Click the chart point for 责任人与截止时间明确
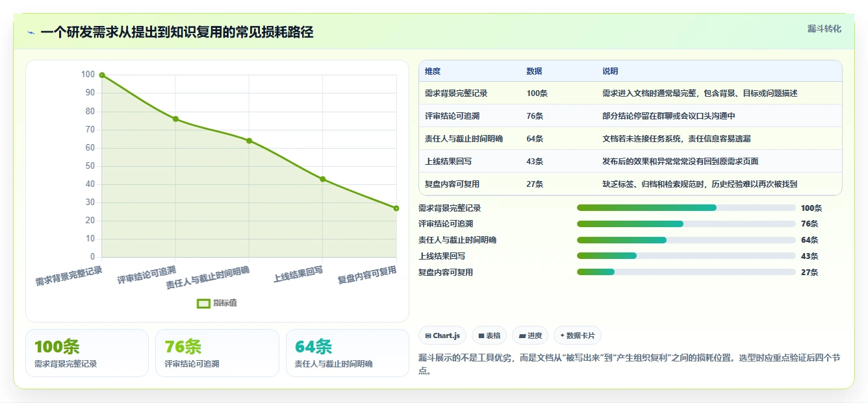This screenshot has height=403, width=868. [x=249, y=141]
